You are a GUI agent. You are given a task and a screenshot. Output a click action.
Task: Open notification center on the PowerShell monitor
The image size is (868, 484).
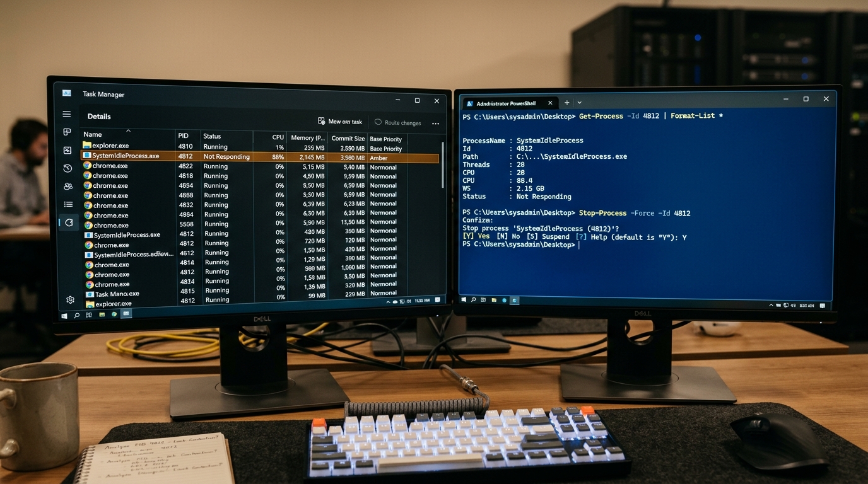822,305
